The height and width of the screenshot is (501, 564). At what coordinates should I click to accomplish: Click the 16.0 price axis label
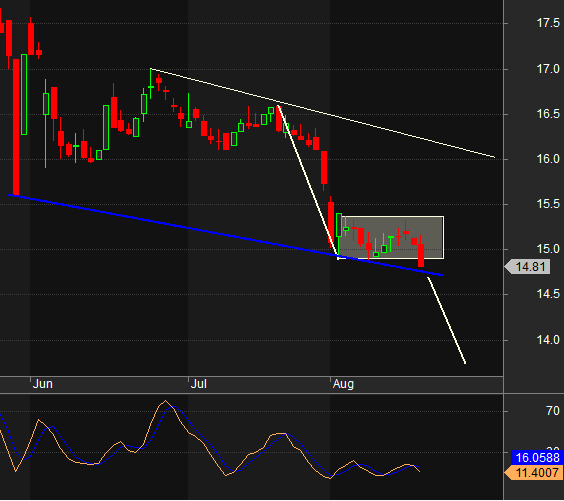point(548,159)
